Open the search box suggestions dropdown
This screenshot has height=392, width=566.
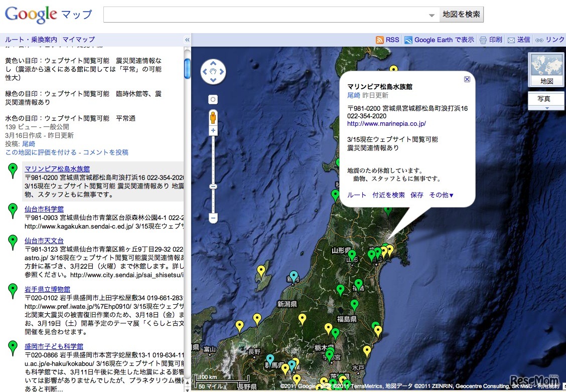pyautogui.click(x=432, y=16)
